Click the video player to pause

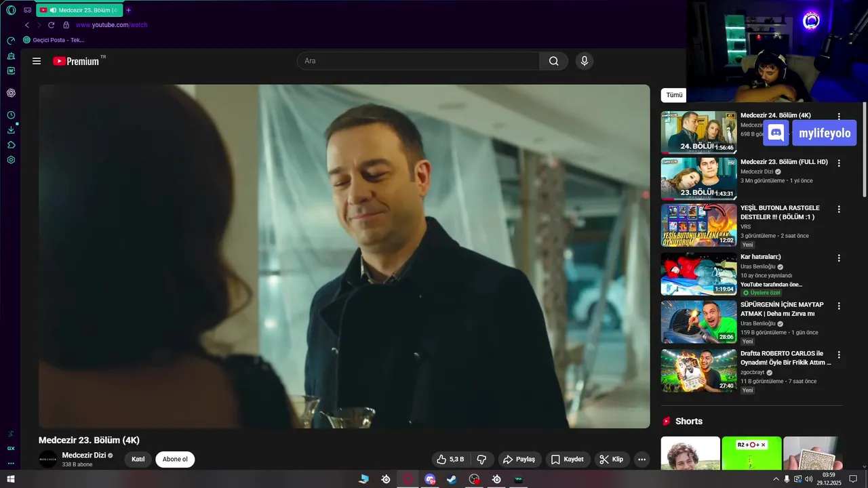(x=344, y=256)
